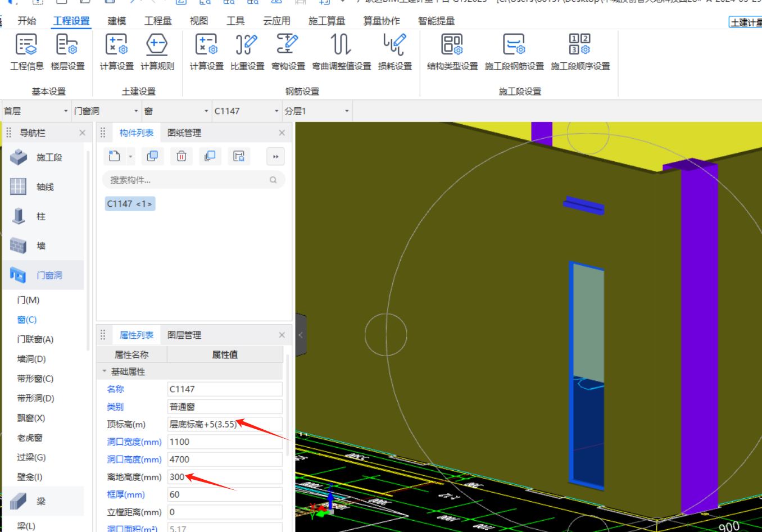Click the inter-floor copy component icon
This screenshot has width=762, height=532.
[x=210, y=156]
